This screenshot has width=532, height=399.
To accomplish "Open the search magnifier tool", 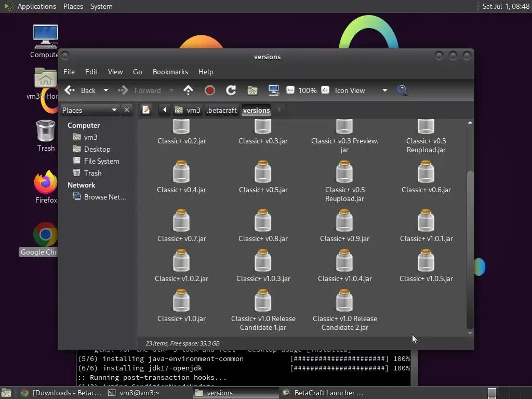I will (403, 90).
